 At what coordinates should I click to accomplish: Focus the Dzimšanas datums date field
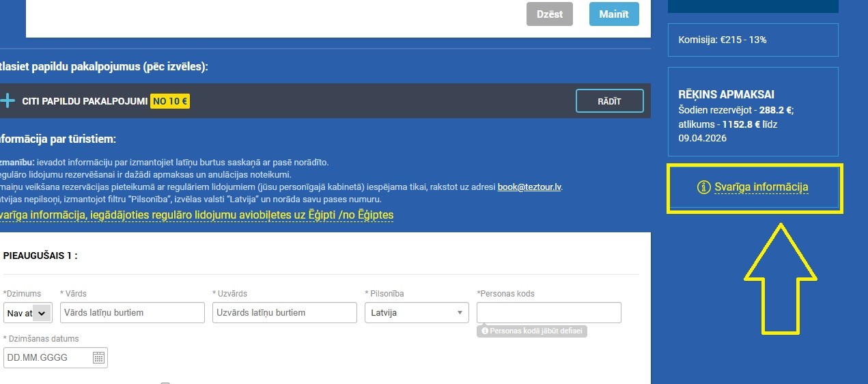55,357
